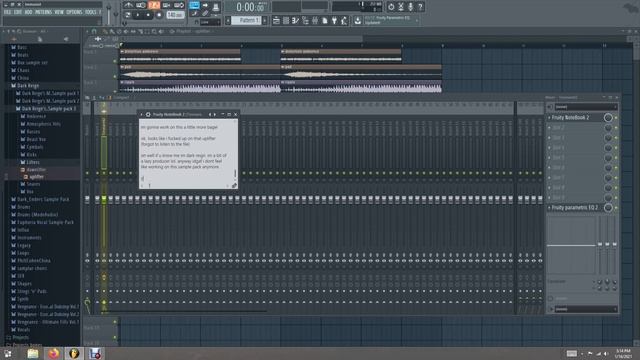Open the Fruity NoteBook 2 plugin menu arrow

(142, 115)
